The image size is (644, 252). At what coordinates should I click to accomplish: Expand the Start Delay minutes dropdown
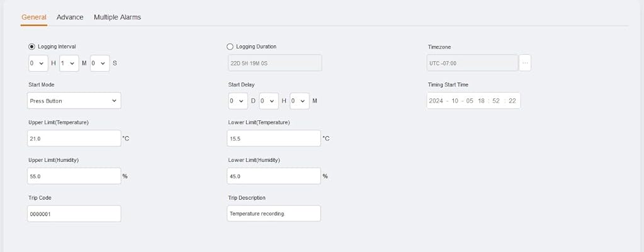300,101
